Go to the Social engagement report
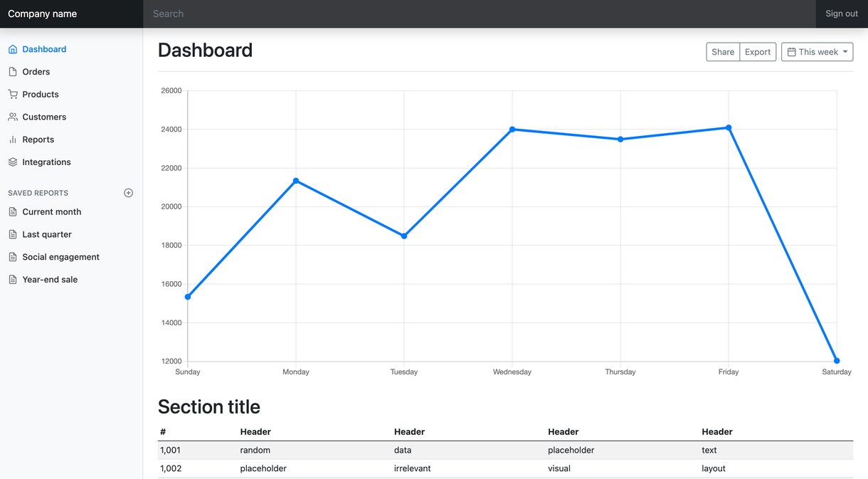This screenshot has width=868, height=479. [x=60, y=257]
